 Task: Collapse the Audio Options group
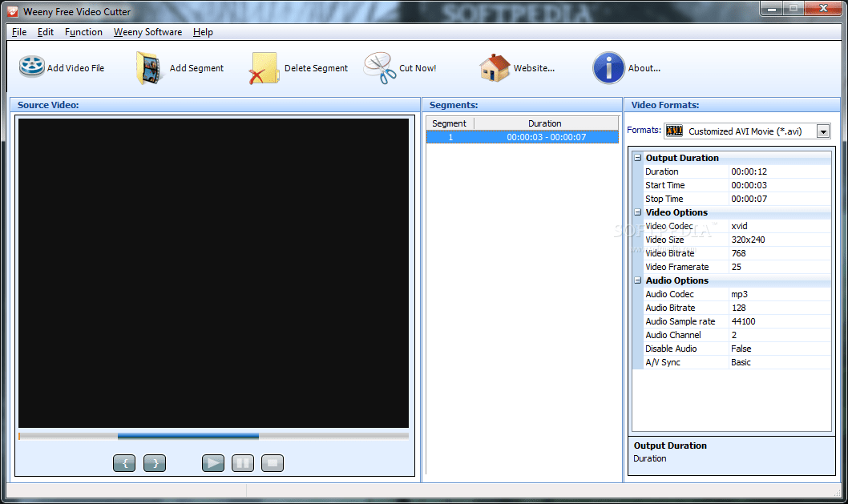tap(638, 280)
